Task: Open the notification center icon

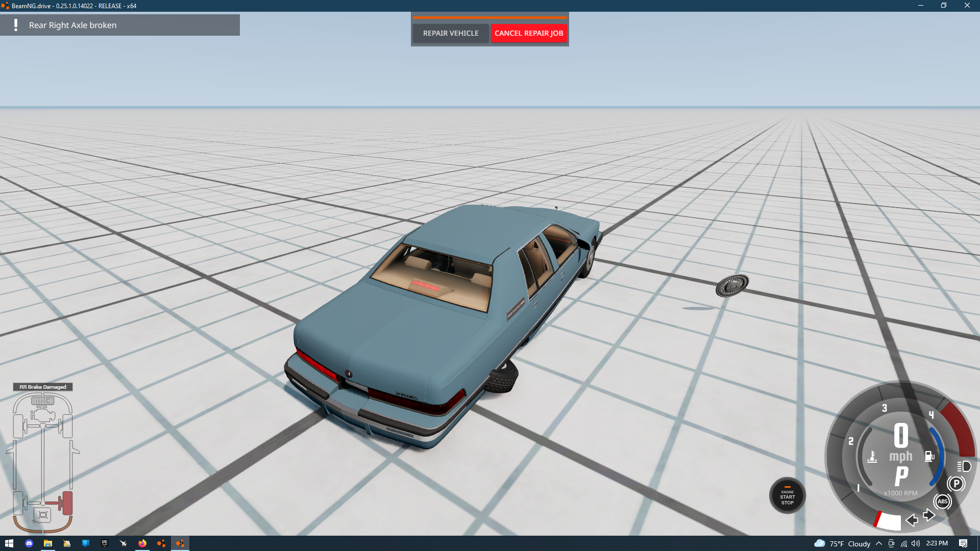Action: [x=963, y=543]
